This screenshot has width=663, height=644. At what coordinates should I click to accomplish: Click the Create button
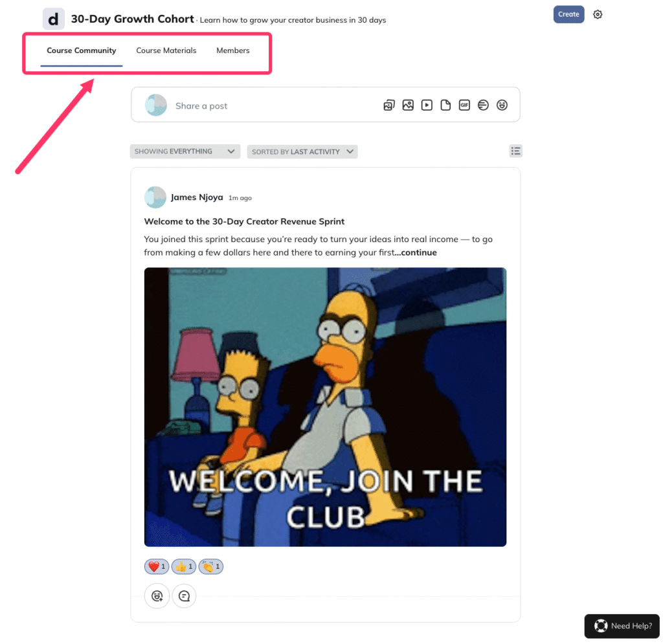click(x=568, y=14)
